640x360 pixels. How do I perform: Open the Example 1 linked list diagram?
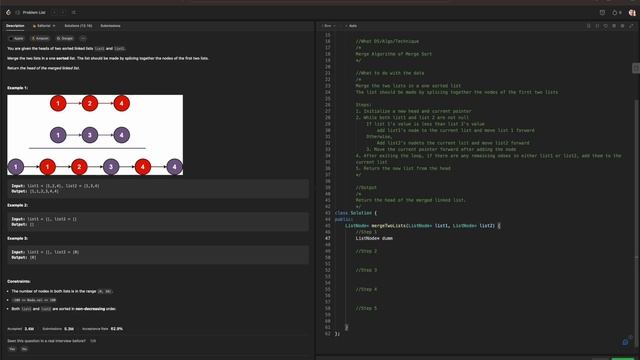(95, 135)
